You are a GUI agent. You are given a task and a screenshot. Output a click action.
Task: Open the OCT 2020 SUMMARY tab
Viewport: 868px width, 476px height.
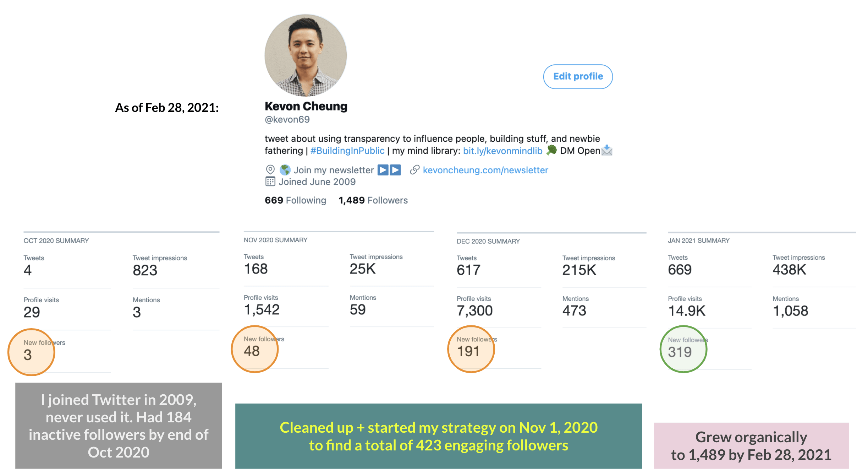point(55,240)
